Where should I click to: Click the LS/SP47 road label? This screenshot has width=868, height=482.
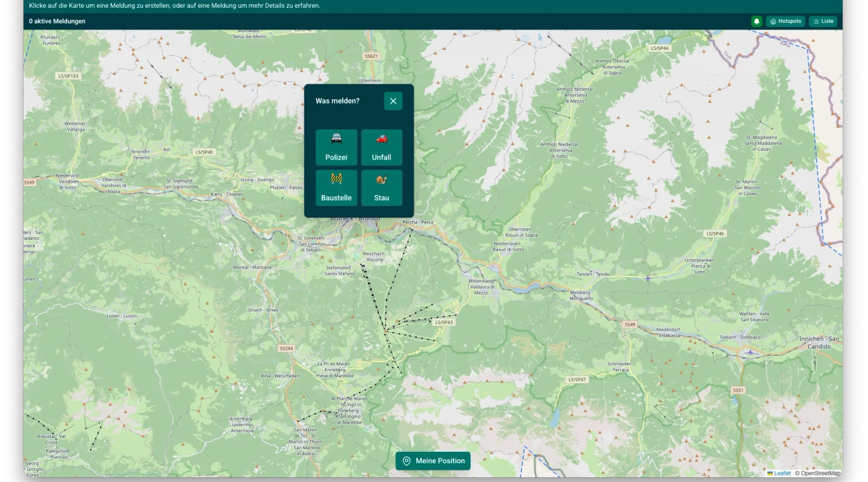coord(577,380)
